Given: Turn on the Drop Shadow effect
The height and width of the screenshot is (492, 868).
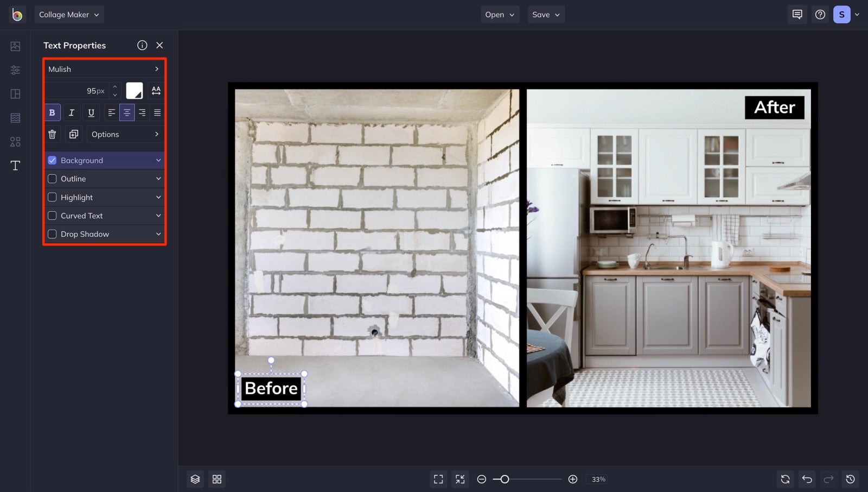Looking at the screenshot, I should tap(52, 234).
